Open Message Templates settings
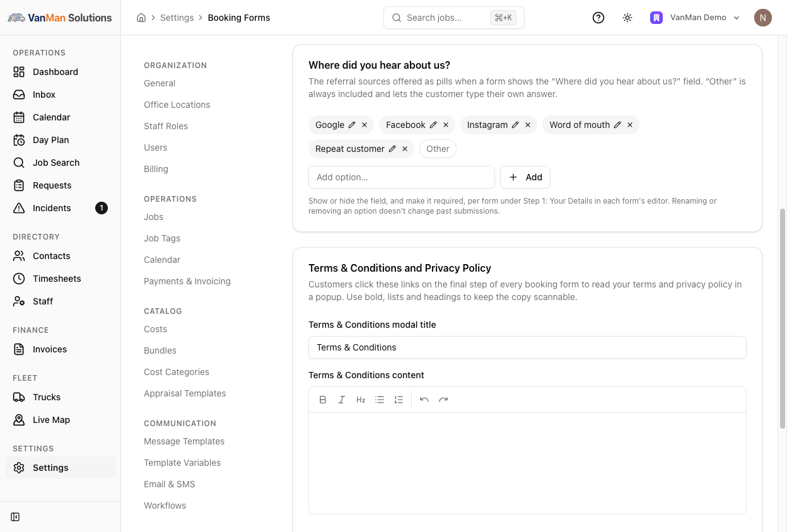Screen dimensions: 787x532 click(x=184, y=441)
